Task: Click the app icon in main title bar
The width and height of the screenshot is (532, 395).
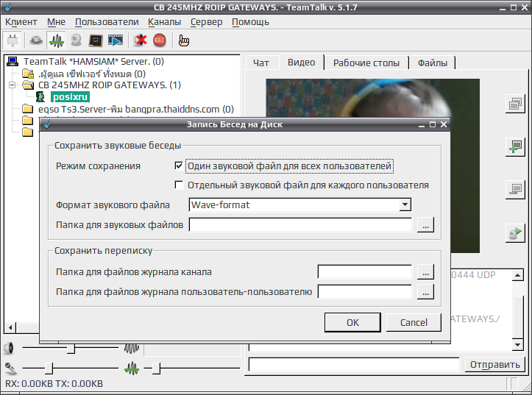Action: [9, 7]
